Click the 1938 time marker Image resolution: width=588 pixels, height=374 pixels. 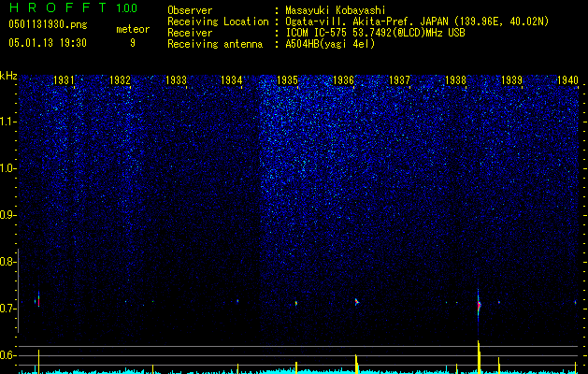pyautogui.click(x=455, y=79)
